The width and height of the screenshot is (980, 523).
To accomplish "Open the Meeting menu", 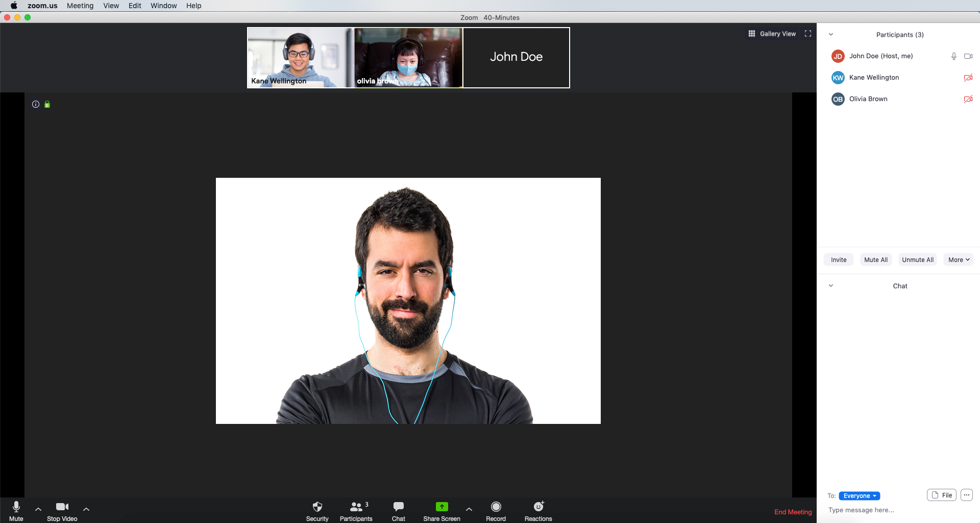I will pyautogui.click(x=80, y=6).
